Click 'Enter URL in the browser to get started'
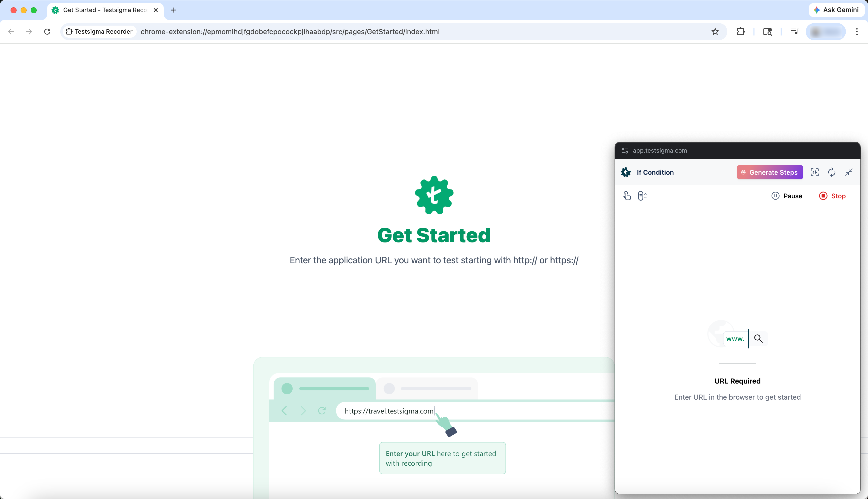Screen dimensions: 868x499 (x=737, y=397)
